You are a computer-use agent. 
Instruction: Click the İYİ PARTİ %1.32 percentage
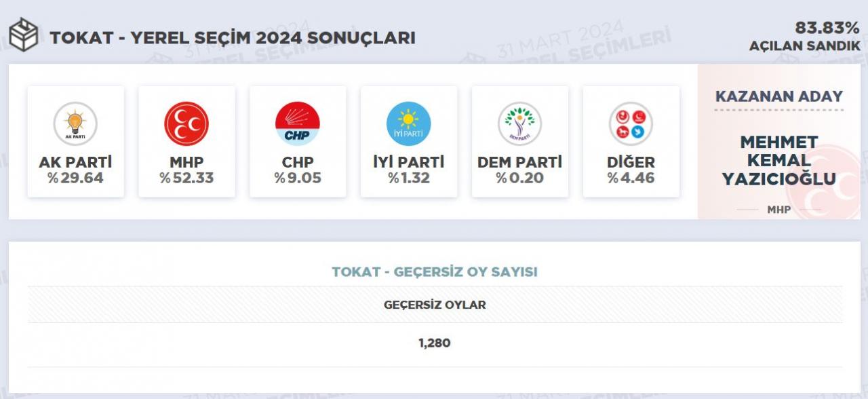pos(409,178)
